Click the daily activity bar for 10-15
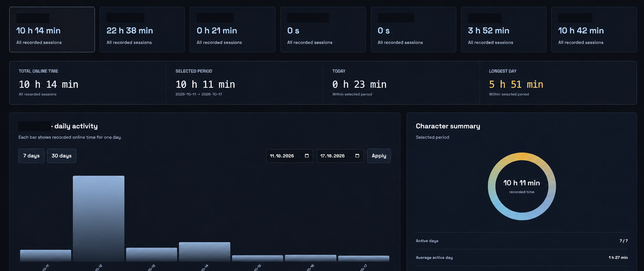Screen dimensions: 644x271 258,258
